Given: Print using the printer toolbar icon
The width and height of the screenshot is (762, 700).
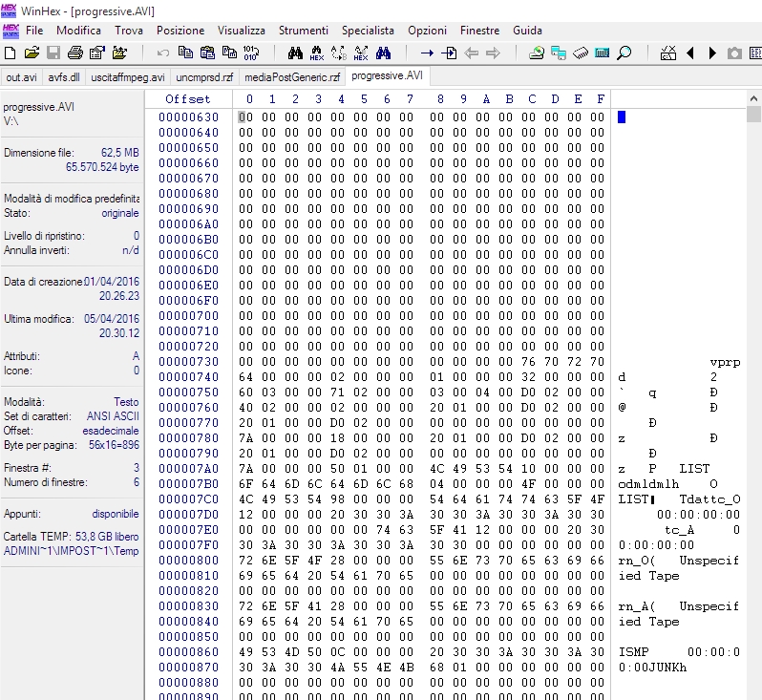Looking at the screenshot, I should click(75, 53).
